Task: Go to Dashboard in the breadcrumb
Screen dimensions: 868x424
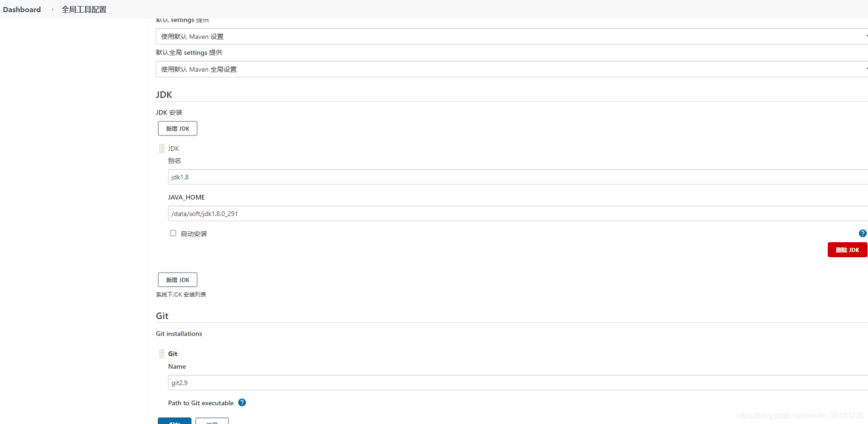Action: click(22, 9)
